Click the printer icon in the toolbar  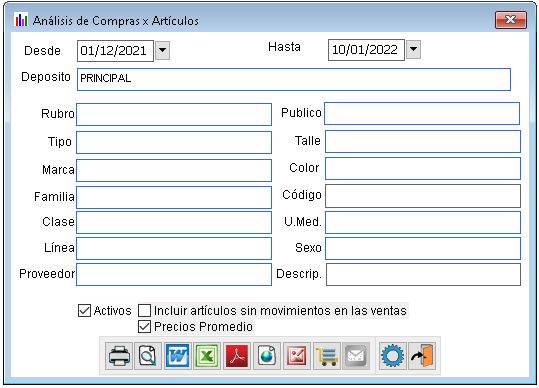pyautogui.click(x=119, y=356)
